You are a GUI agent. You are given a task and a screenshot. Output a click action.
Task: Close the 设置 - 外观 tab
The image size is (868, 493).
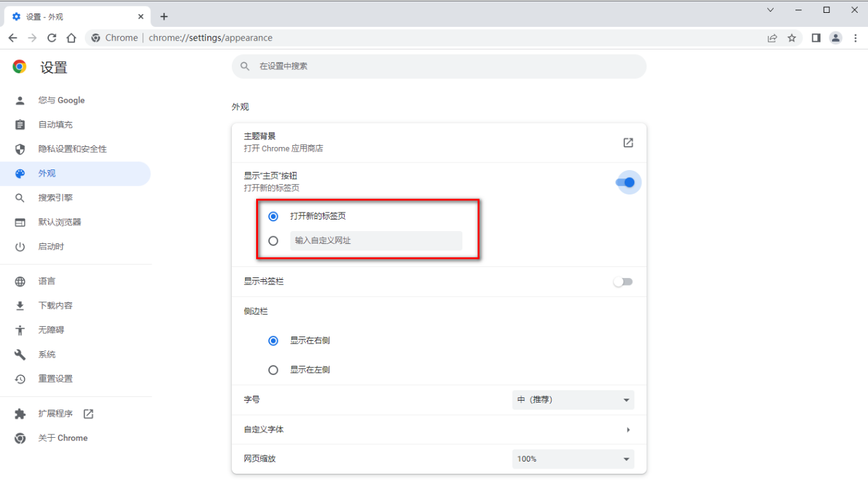click(x=141, y=17)
